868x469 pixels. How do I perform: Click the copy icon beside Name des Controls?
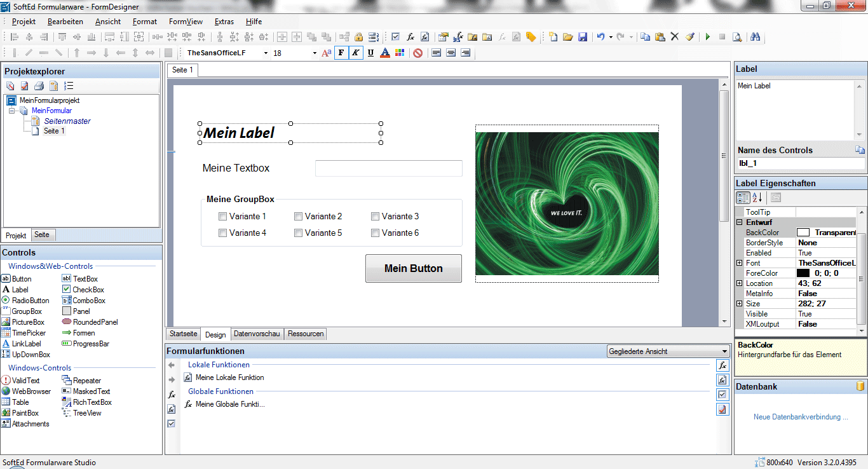coord(860,150)
